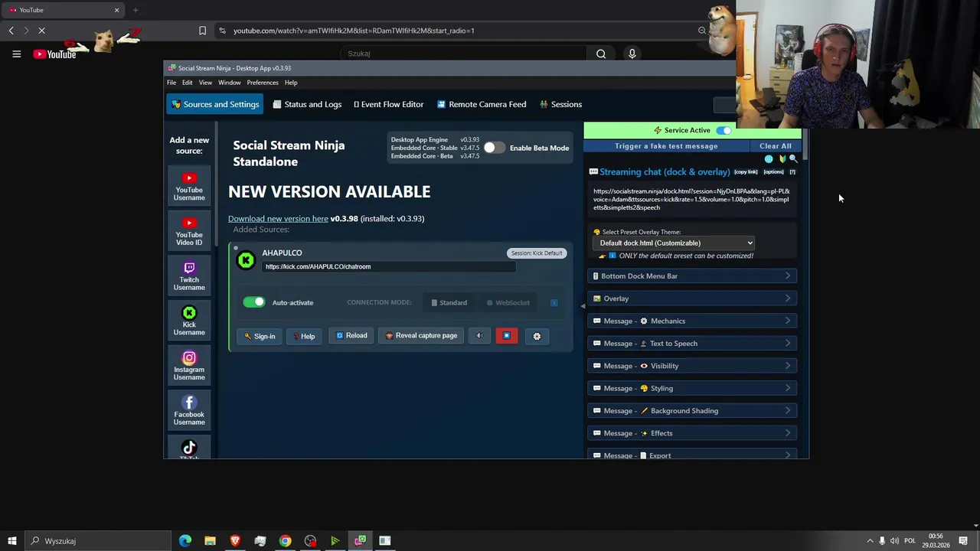Click the AHAPULCO Kick logo icon
Image resolution: width=980 pixels, height=551 pixels.
click(x=246, y=260)
